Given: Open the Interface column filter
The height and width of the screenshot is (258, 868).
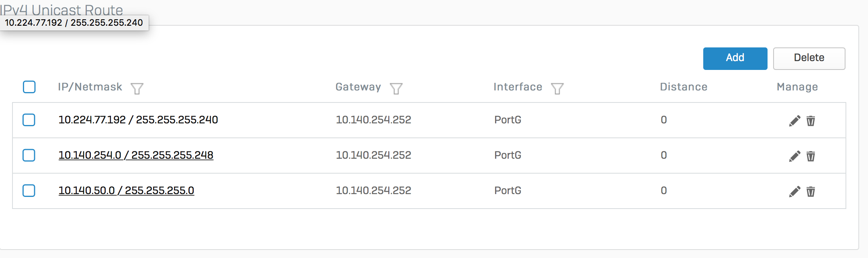Looking at the screenshot, I should (557, 88).
